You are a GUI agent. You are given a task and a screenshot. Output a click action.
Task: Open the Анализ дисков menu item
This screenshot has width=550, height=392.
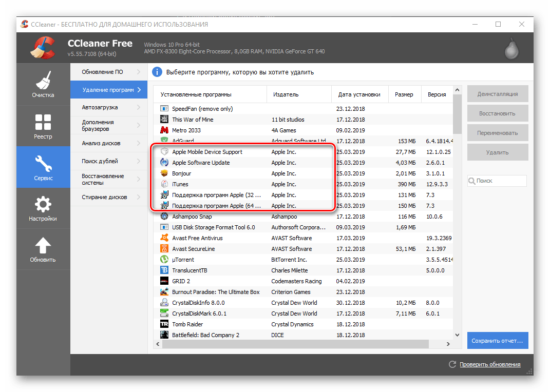tap(109, 143)
